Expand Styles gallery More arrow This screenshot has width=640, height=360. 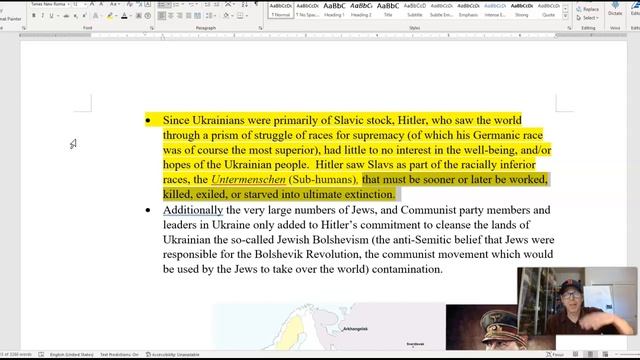click(x=565, y=16)
